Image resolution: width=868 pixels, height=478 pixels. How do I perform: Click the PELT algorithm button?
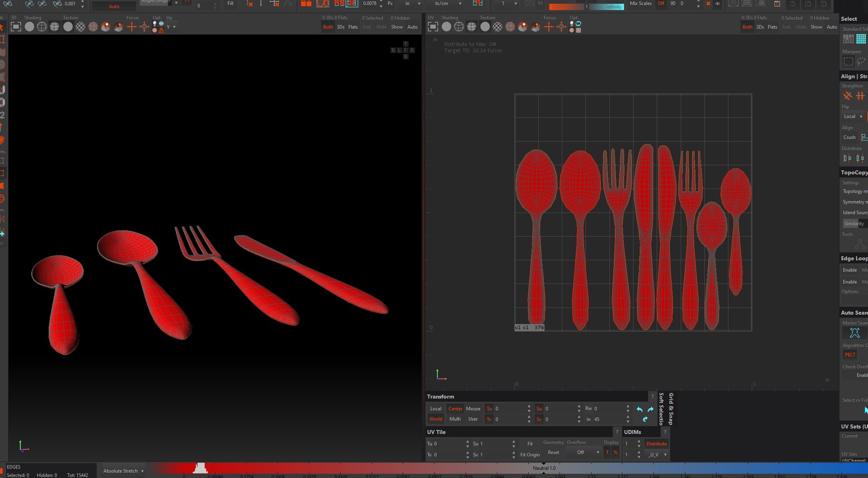(850, 355)
